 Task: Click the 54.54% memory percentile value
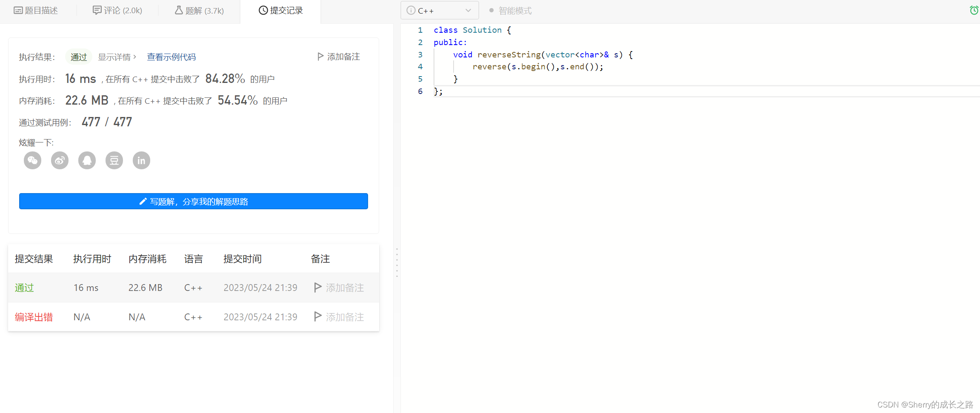[237, 100]
